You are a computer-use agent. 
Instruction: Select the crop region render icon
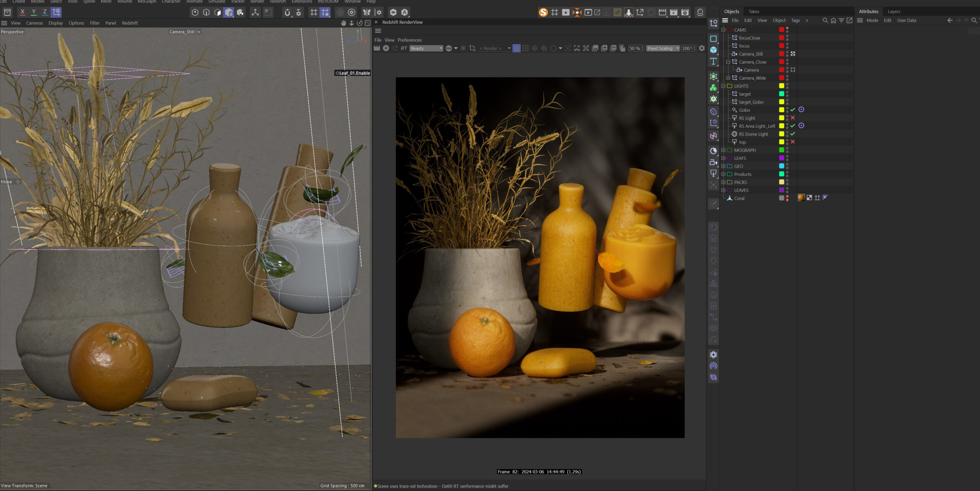pyautogui.click(x=472, y=48)
